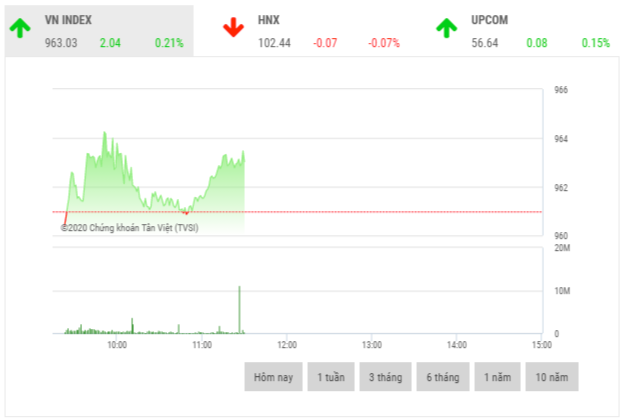
Task: Display the 1 năm chart range
Action: click(497, 377)
